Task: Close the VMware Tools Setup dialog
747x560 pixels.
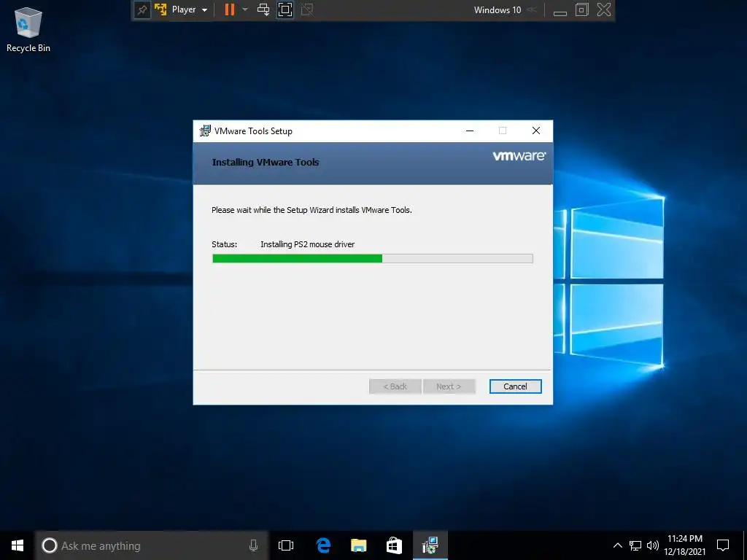Action: point(536,131)
